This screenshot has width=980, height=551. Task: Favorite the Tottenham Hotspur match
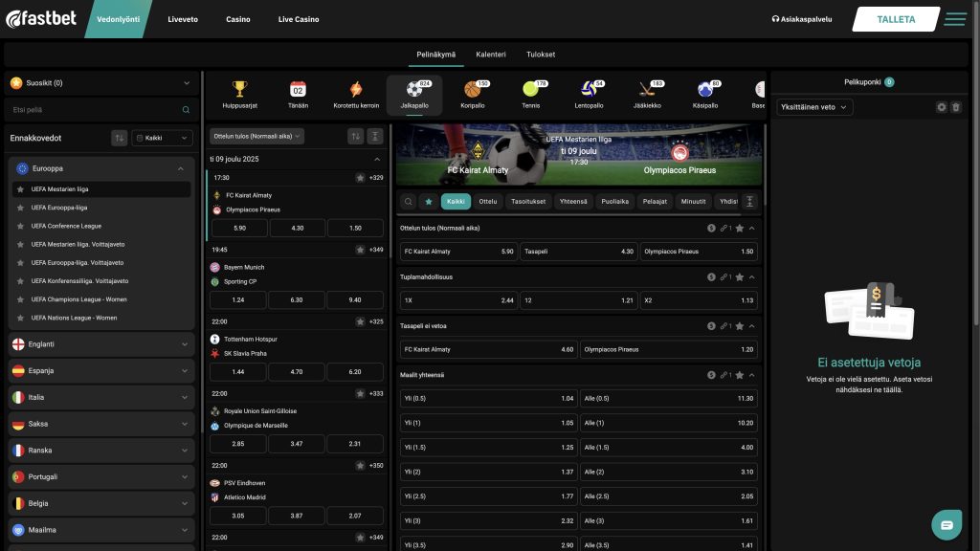point(360,321)
